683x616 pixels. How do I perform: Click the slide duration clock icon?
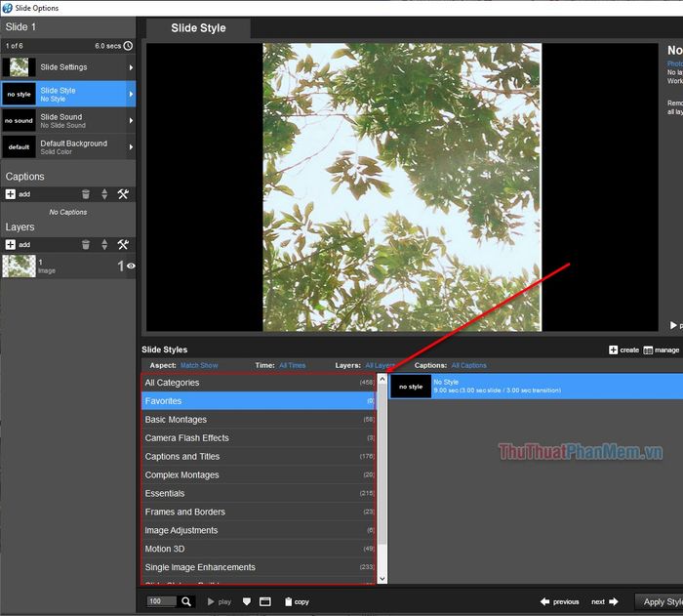(x=128, y=46)
